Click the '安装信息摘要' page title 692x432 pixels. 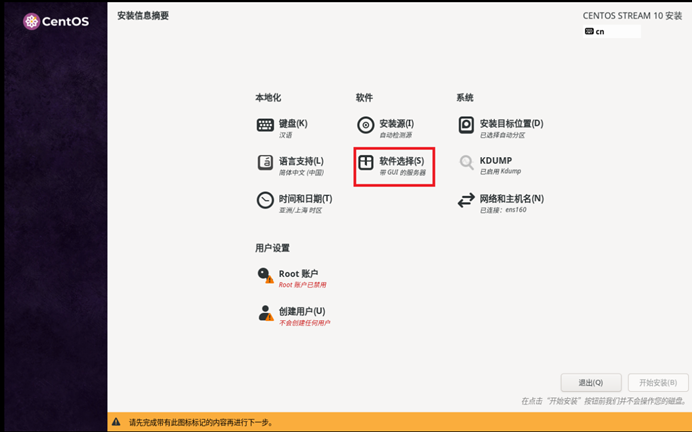(143, 16)
